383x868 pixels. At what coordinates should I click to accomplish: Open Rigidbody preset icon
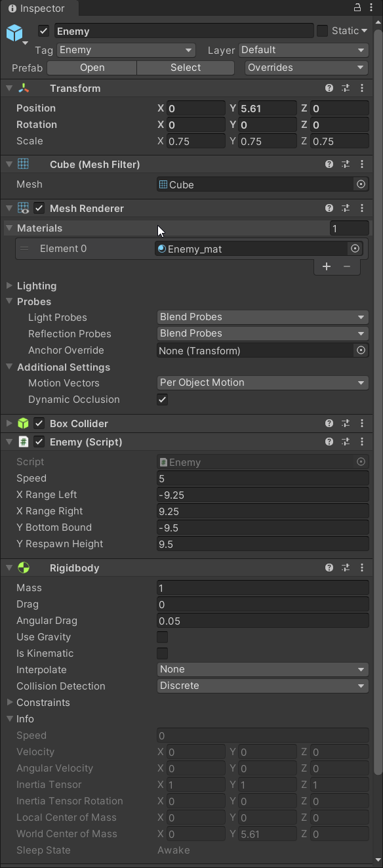point(346,568)
